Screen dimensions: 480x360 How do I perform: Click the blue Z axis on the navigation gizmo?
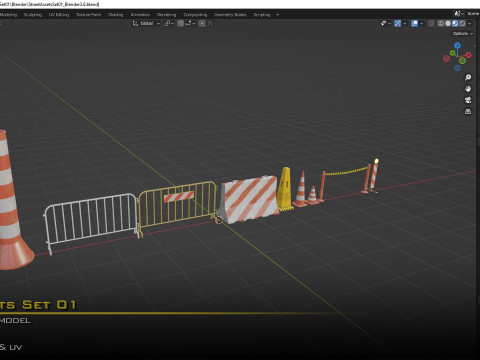pyautogui.click(x=457, y=45)
